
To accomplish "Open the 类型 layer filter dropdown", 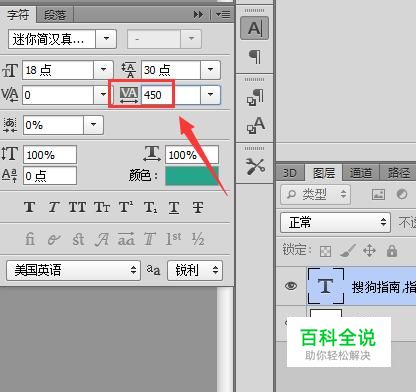I will coord(315,194).
